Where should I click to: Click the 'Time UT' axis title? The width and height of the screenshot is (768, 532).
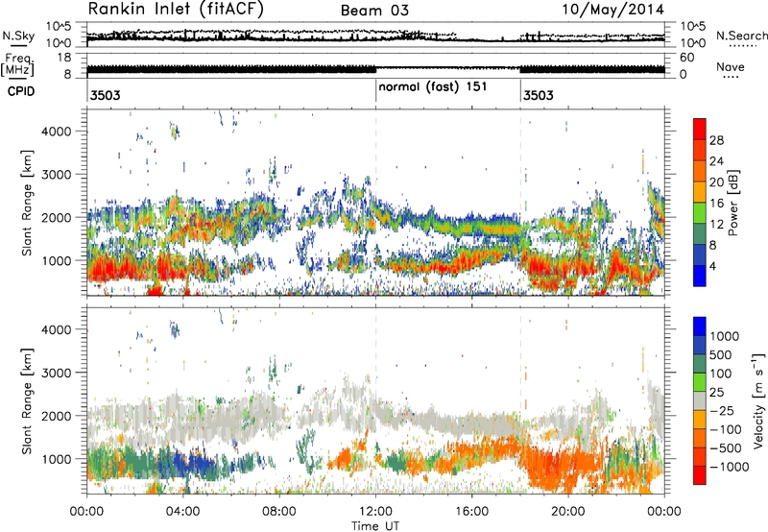(375, 526)
